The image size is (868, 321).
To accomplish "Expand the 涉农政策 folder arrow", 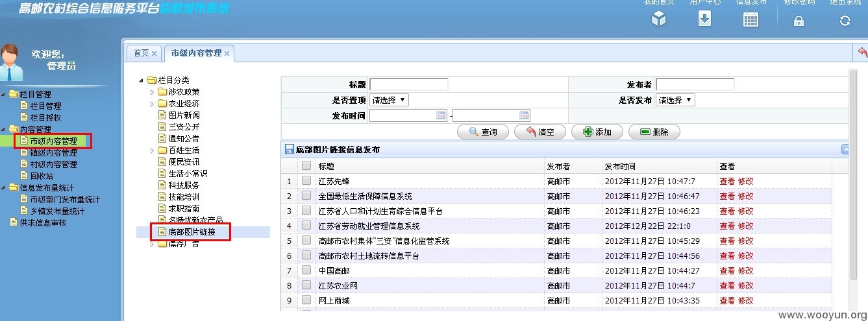I will point(153,92).
